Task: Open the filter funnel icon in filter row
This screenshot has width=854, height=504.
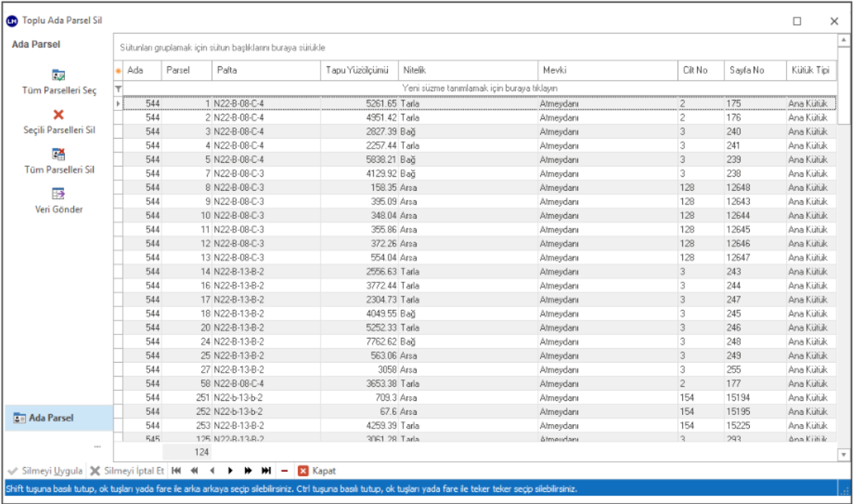Action: pyautogui.click(x=118, y=88)
